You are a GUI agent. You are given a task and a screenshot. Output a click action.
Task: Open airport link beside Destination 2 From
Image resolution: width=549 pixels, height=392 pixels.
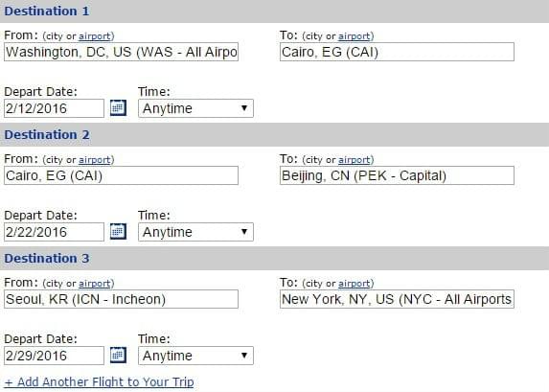coord(95,160)
